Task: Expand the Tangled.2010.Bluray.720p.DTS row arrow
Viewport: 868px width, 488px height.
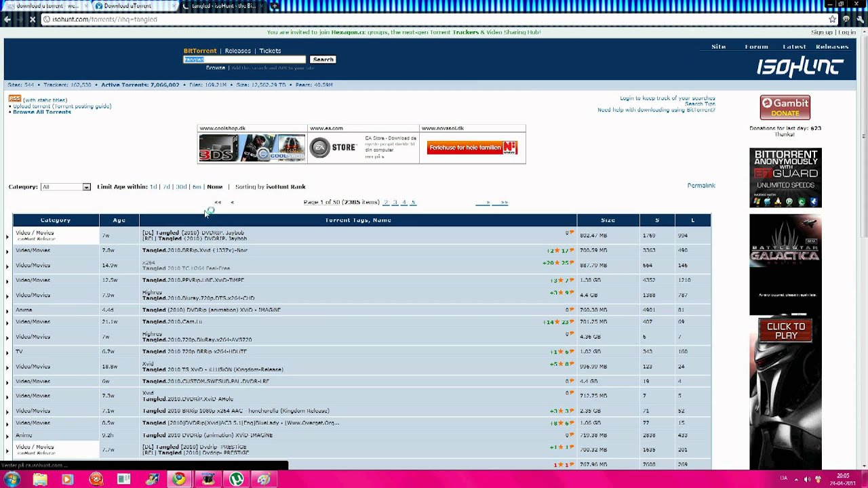Action: coord(7,296)
